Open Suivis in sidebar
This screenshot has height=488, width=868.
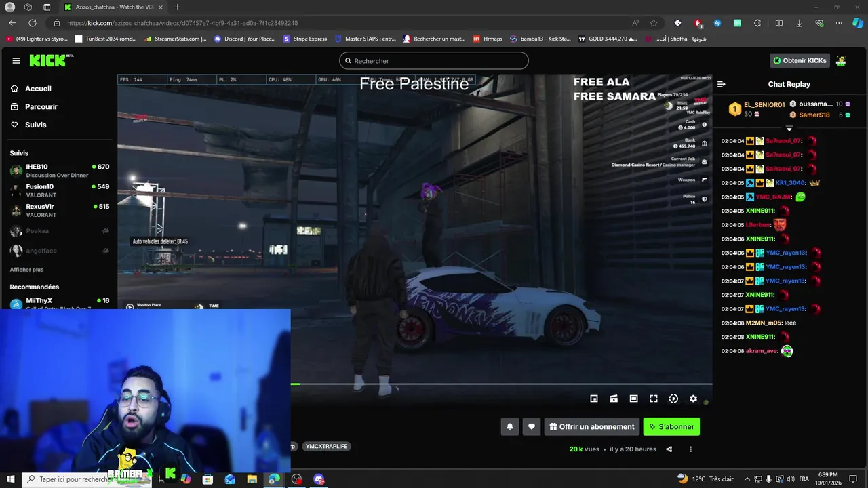(x=28, y=125)
